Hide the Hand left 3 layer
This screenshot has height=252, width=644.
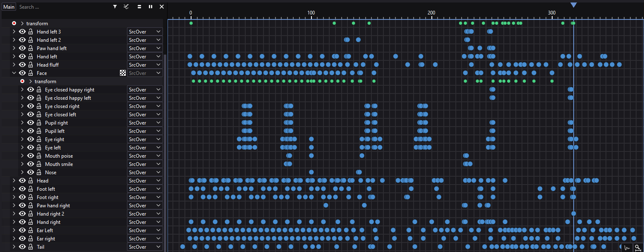click(22, 32)
